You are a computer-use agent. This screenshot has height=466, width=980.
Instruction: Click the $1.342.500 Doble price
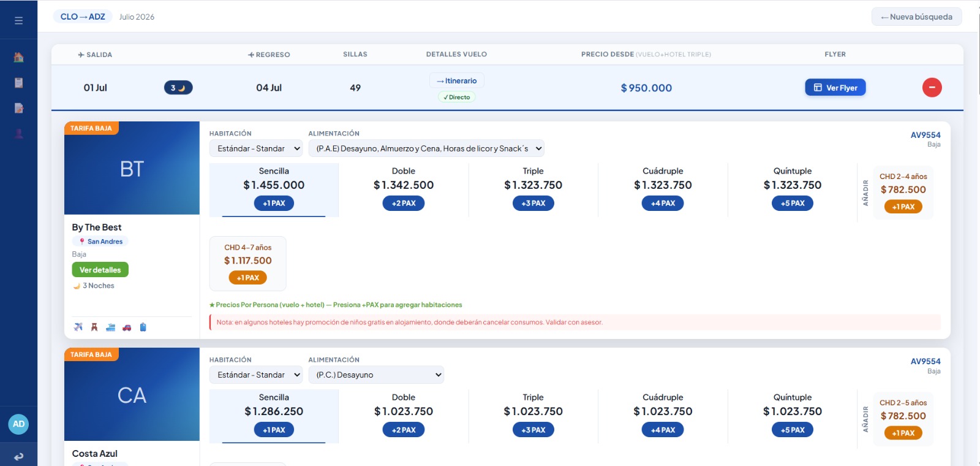(404, 185)
